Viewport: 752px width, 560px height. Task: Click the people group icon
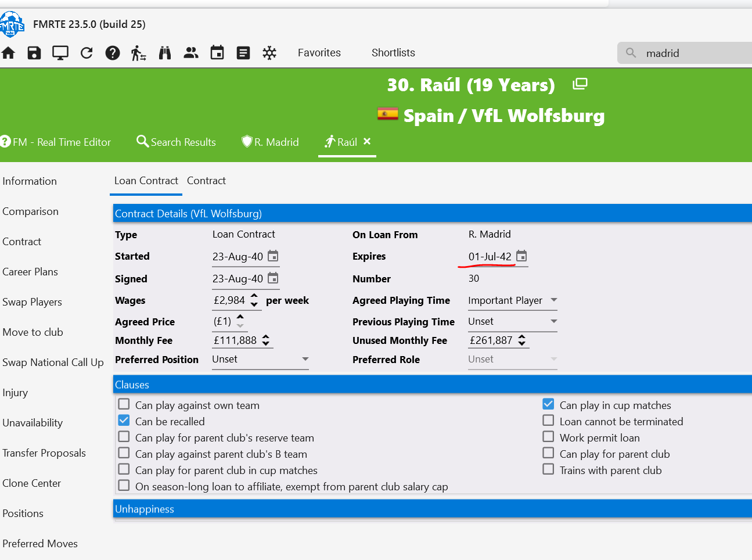(x=191, y=53)
